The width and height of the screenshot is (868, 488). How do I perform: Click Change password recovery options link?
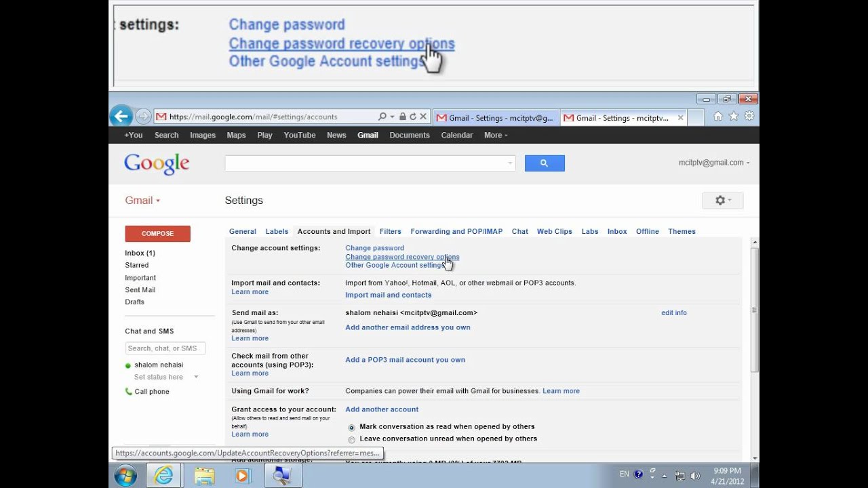[402, 257]
